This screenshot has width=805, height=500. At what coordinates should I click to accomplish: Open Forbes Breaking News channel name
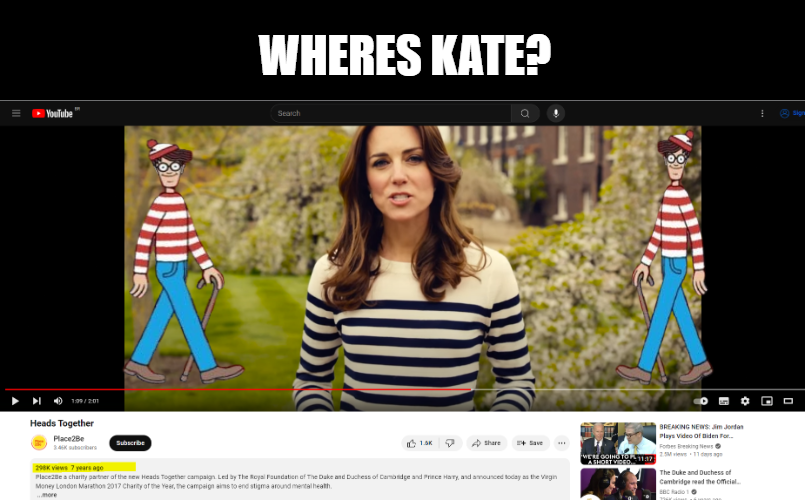point(686,446)
